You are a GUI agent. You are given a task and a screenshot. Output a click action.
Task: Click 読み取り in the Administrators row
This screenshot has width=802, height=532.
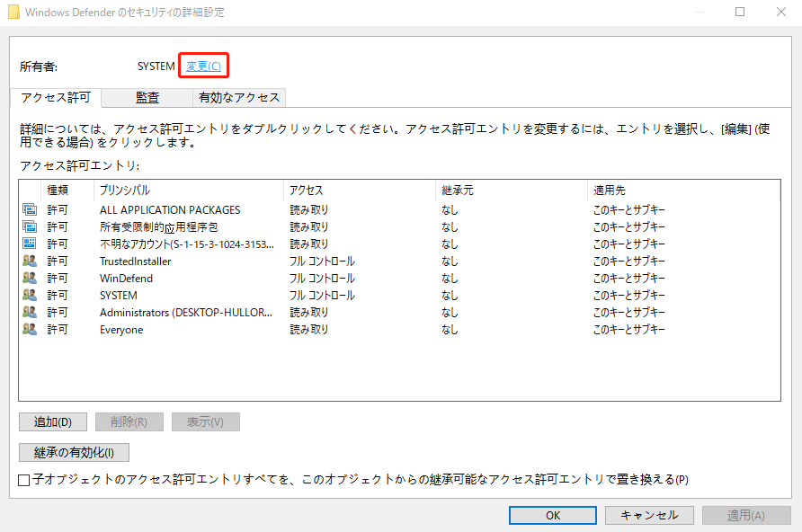coord(309,312)
